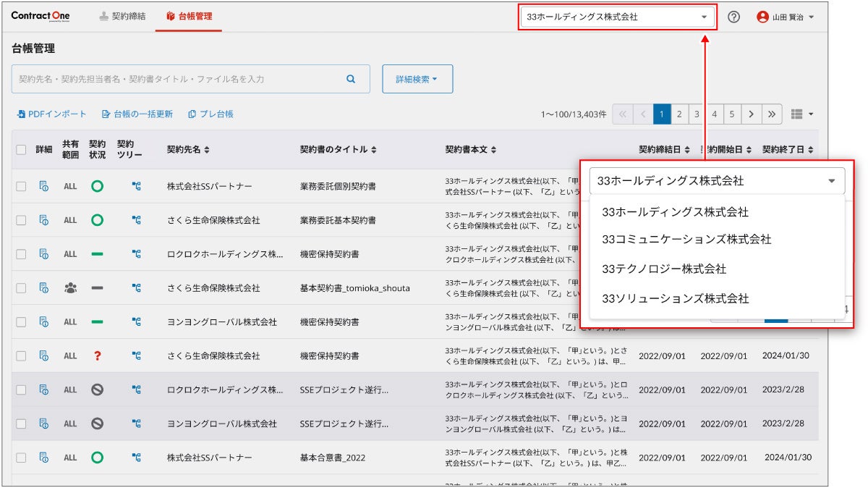Click the search magnifier icon
The image size is (868, 488).
[x=351, y=79]
